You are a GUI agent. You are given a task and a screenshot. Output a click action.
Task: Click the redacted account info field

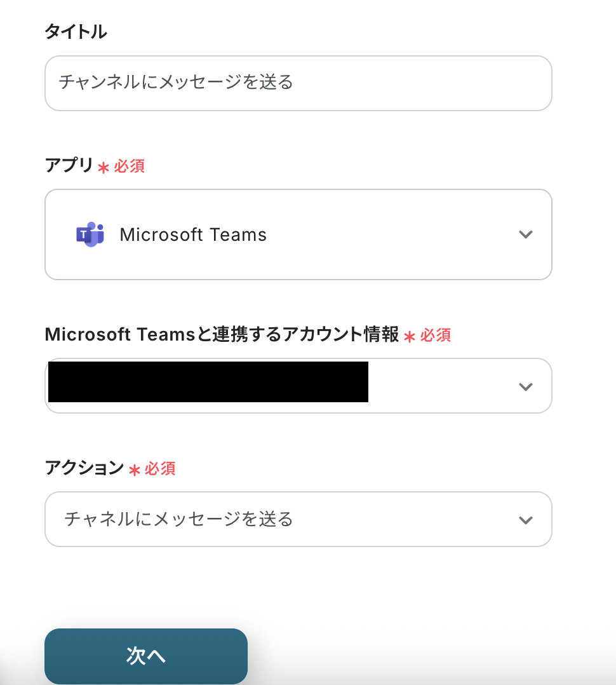click(208, 382)
